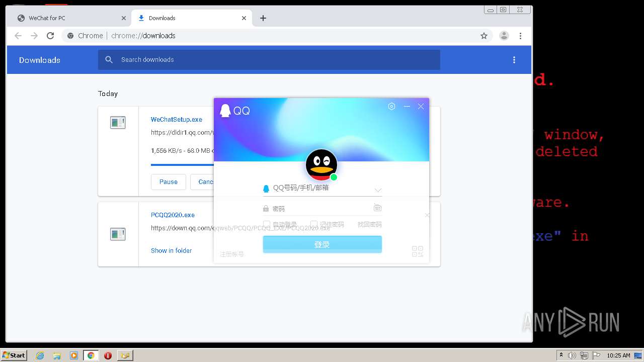Click the WeChatSetup.exe file icon
Image resolution: width=644 pixels, height=362 pixels.
(118, 122)
